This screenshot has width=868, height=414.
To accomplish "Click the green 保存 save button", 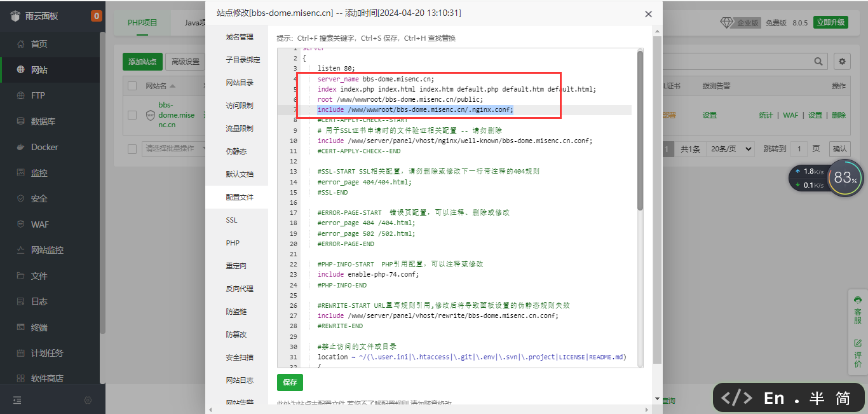I will point(290,382).
